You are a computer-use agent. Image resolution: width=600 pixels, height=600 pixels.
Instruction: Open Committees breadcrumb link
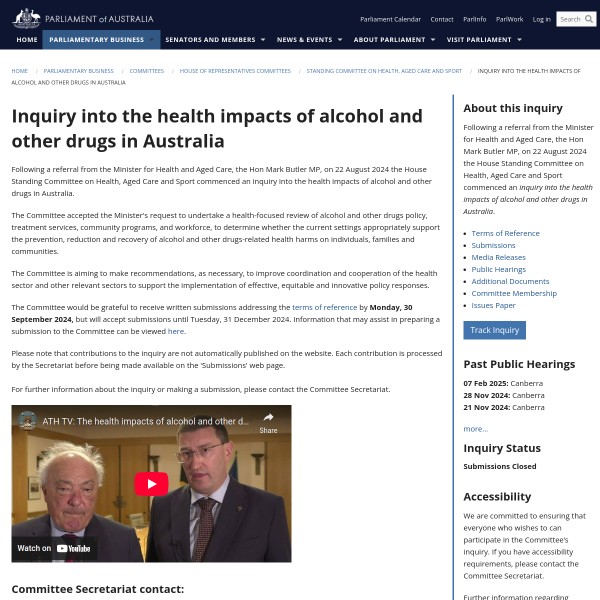point(146,71)
